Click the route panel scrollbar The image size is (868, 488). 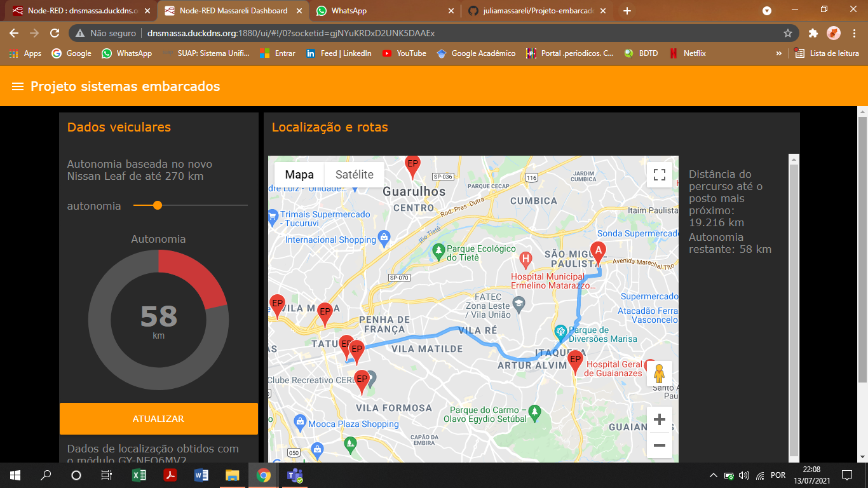(x=794, y=311)
